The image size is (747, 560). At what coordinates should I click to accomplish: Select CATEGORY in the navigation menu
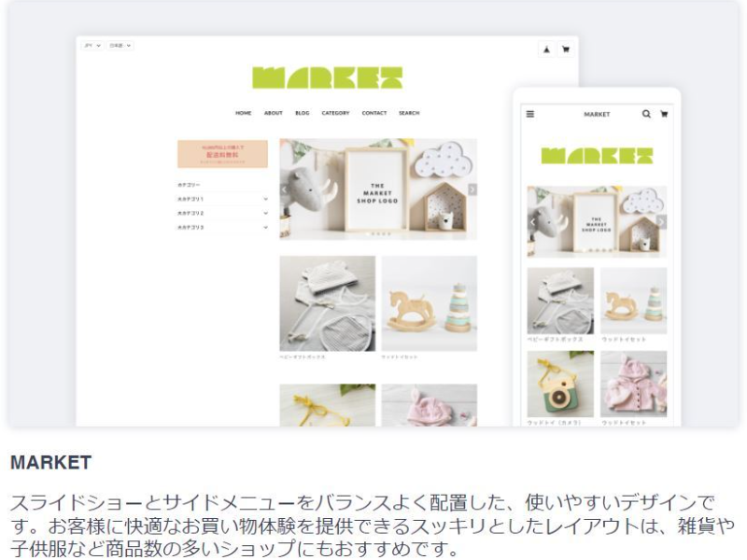[335, 113]
